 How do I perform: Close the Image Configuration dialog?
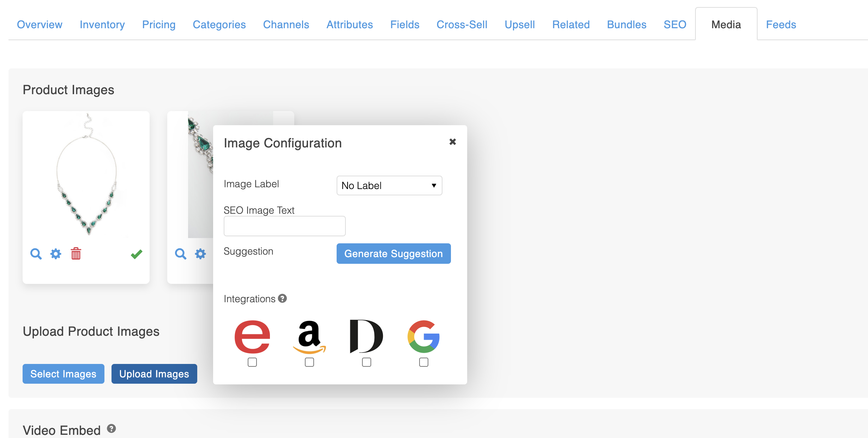click(453, 142)
